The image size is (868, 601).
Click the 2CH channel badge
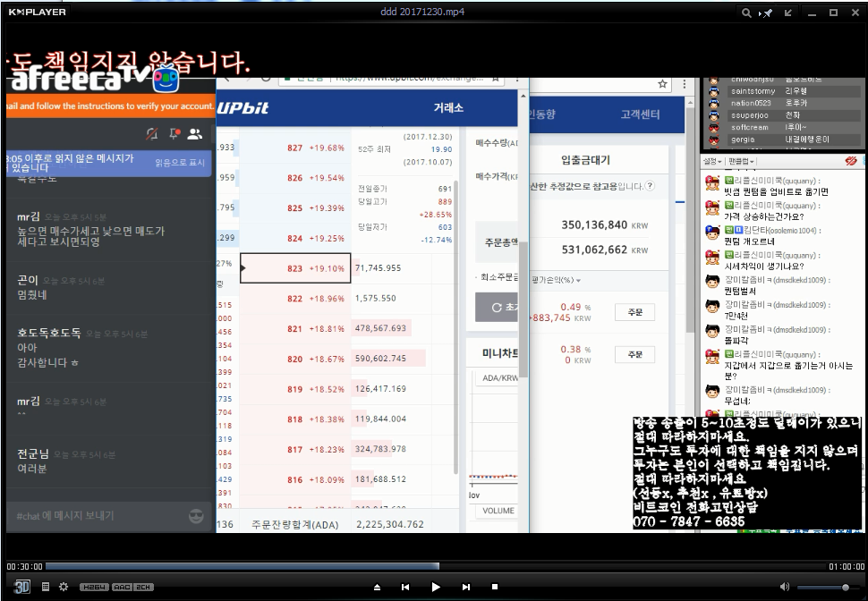[143, 588]
